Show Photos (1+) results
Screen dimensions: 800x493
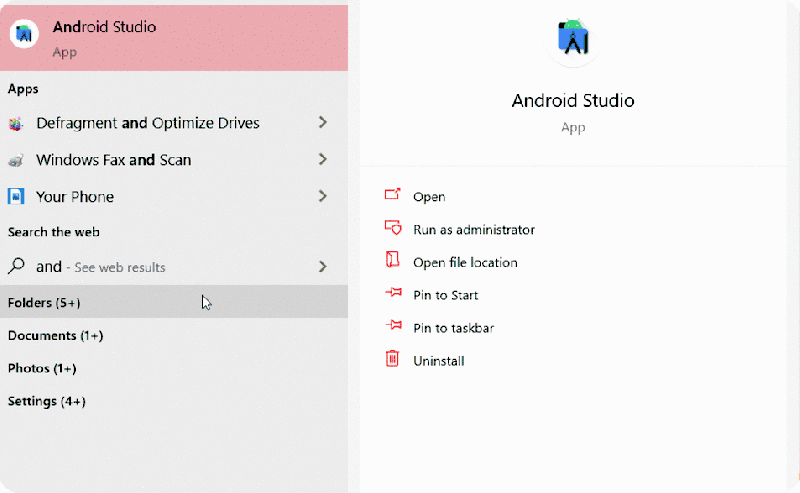(x=174, y=368)
